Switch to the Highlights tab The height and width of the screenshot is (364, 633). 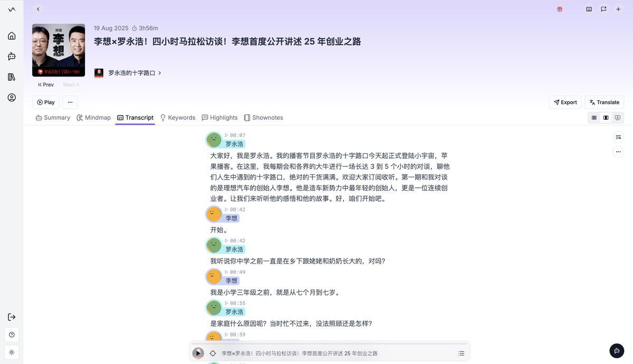point(220,118)
